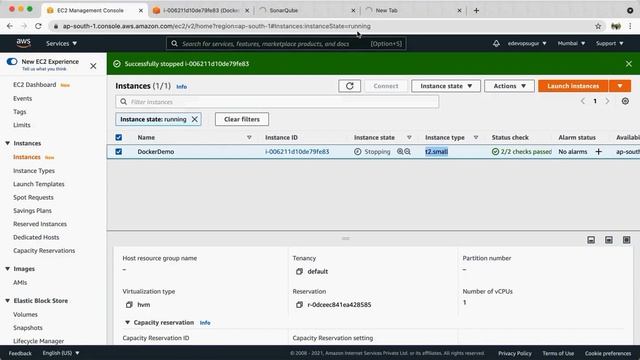Screen dimensions: 640x360
Task: Open edevopsugur account menu
Action: (527, 43)
